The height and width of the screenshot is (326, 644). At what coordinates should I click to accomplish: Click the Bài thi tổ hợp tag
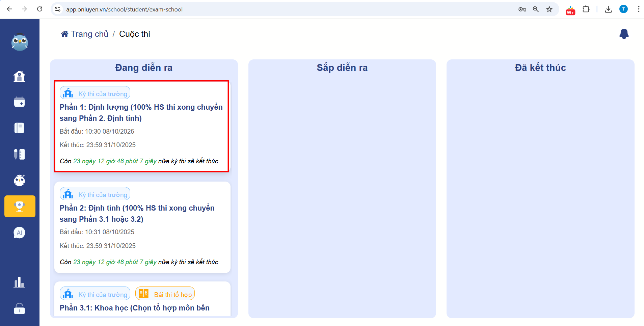pos(165,294)
